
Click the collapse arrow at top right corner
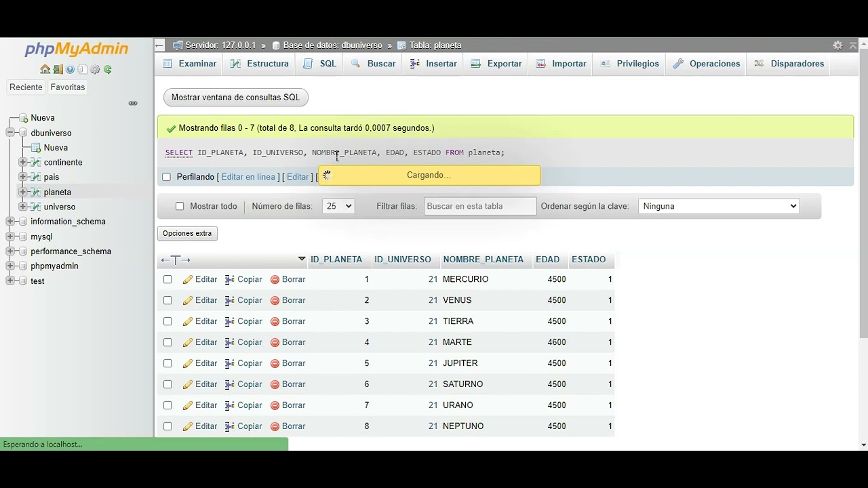pos(854,45)
